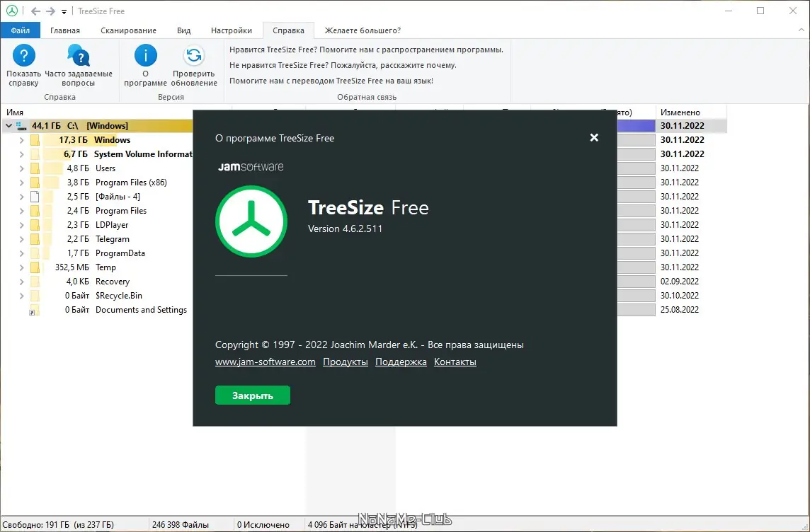
Task: Click '0 Исключено' in status bar
Action: coord(263,525)
